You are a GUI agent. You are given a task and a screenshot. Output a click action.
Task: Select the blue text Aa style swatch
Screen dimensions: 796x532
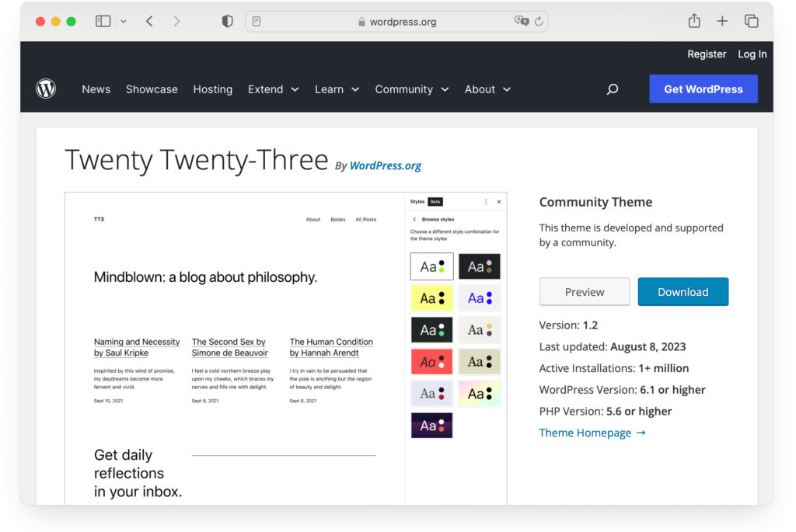[479, 297]
